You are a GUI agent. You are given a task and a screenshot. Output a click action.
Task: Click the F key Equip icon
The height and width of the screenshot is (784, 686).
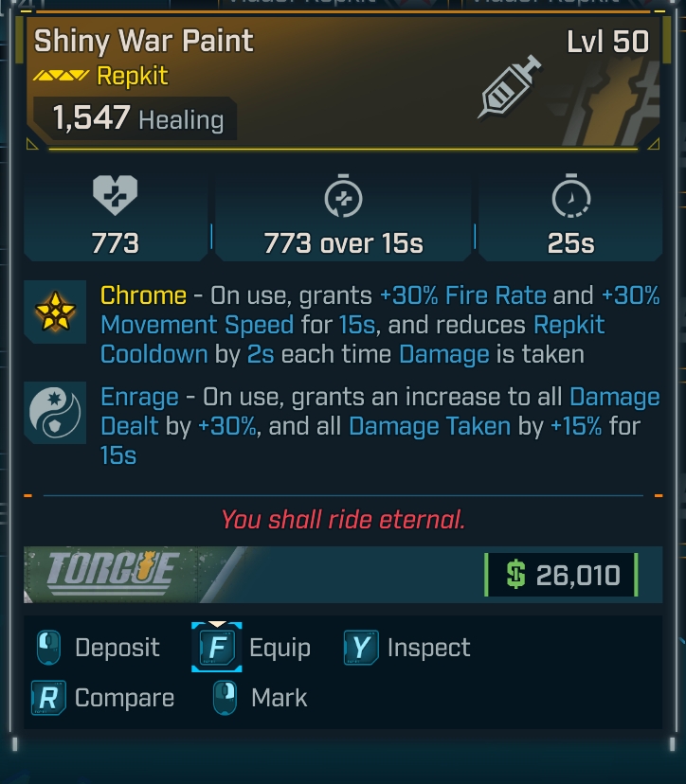[x=216, y=649]
